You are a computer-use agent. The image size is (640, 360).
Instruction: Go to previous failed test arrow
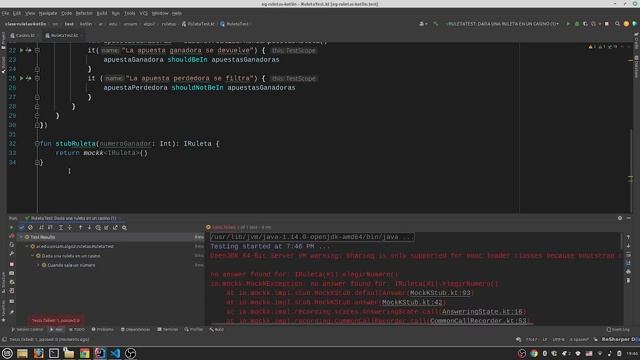click(x=80, y=227)
